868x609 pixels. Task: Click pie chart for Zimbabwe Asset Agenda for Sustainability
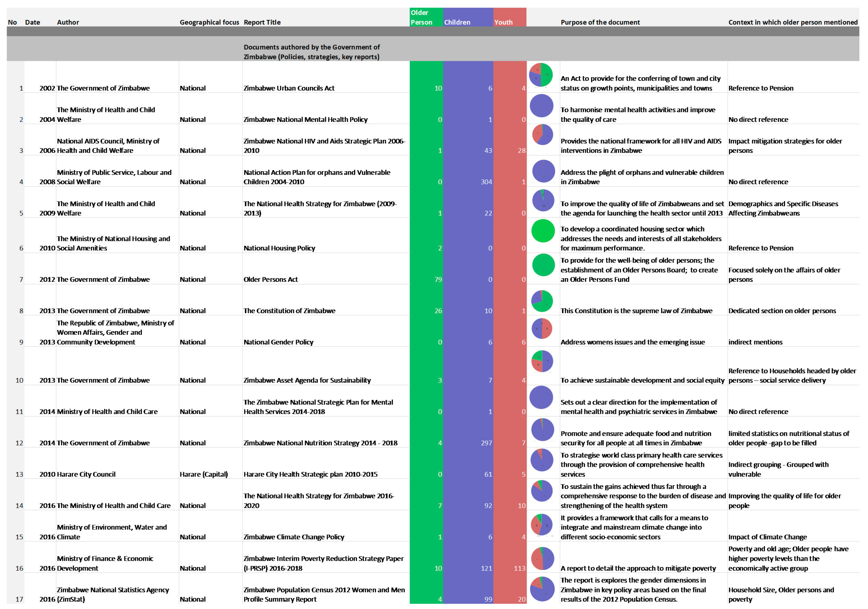click(542, 361)
